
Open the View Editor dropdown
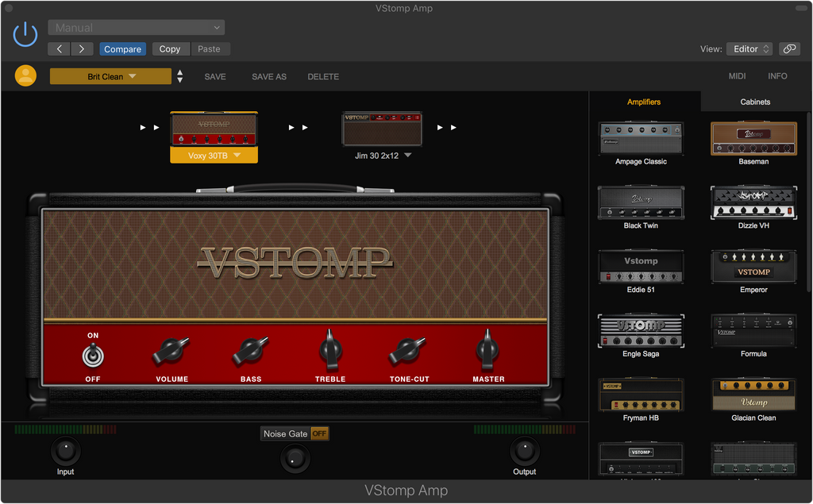749,49
